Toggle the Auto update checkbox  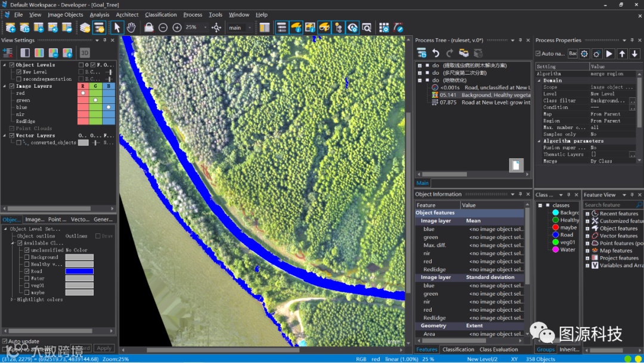[5, 342]
